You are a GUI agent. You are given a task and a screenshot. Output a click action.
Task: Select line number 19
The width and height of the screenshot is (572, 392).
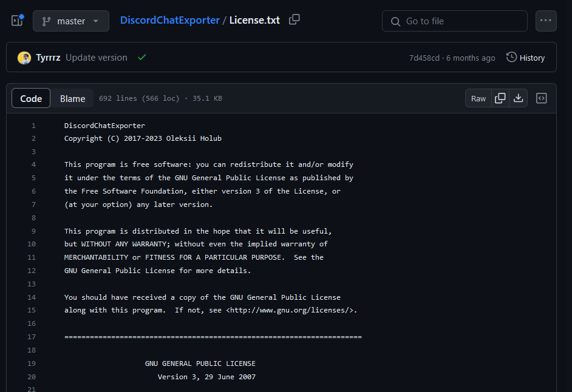tap(32, 363)
